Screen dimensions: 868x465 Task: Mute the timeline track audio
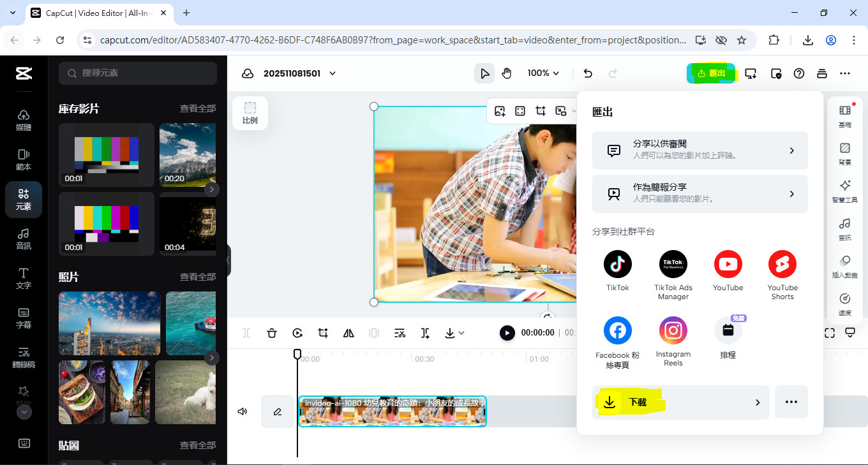pyautogui.click(x=243, y=411)
